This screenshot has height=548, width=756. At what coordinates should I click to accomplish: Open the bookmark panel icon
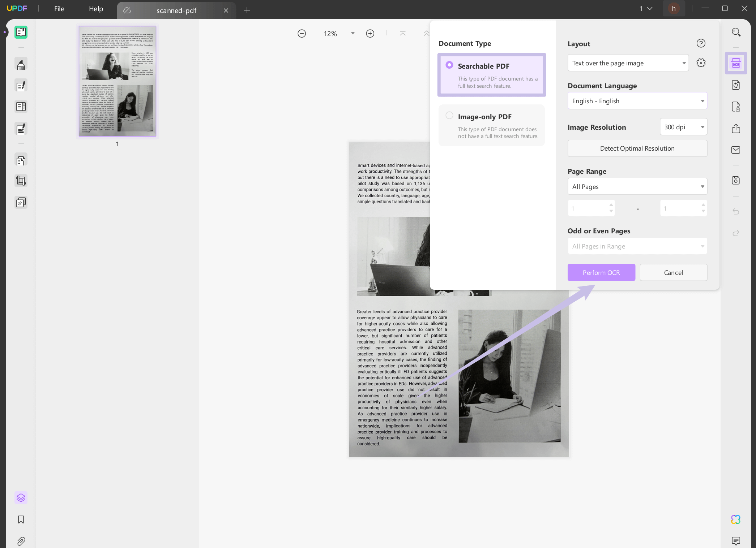(21, 519)
